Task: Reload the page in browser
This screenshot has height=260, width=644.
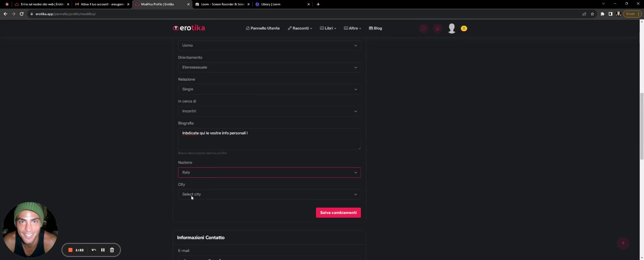Action: click(21, 14)
